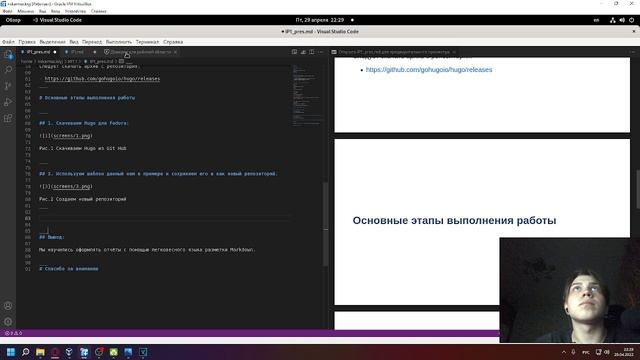The width and height of the screenshot is (640, 360).
Task: Open Windows taskbar search
Action: click(x=25, y=352)
